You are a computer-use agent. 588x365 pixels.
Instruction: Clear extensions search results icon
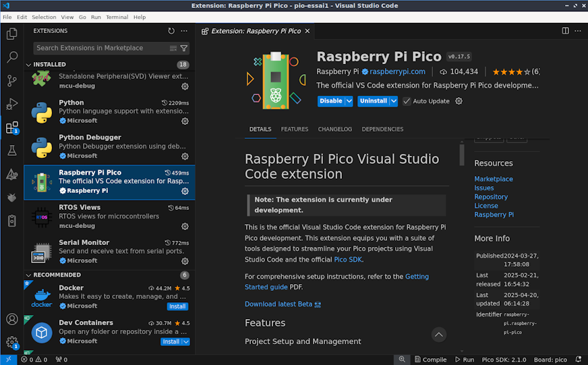[173, 48]
